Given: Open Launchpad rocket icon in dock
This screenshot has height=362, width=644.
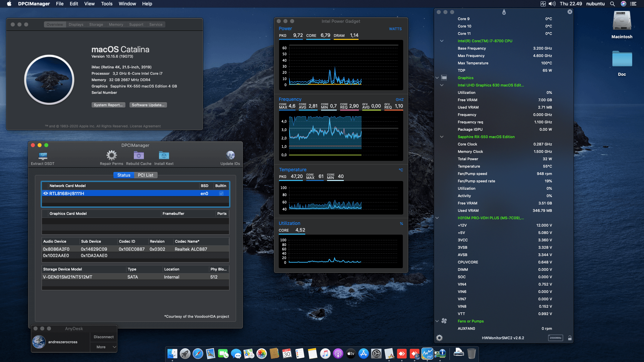Looking at the screenshot, I should tap(185, 354).
